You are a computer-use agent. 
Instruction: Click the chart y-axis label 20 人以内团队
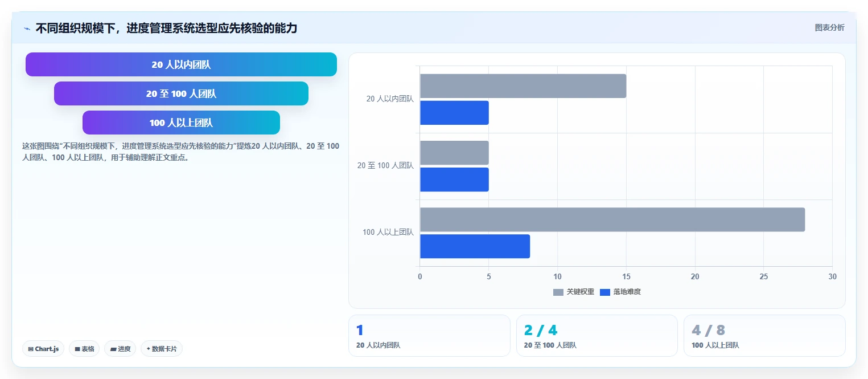tap(390, 99)
